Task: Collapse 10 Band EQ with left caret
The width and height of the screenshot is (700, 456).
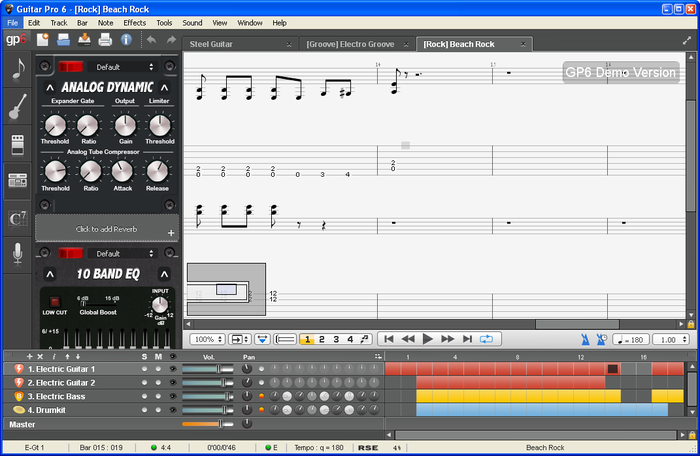Action: tap(50, 274)
